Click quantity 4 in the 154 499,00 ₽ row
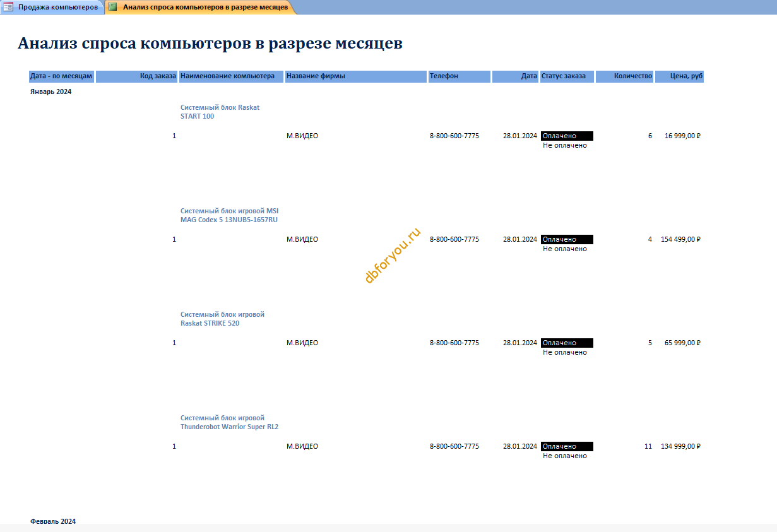 (x=650, y=239)
